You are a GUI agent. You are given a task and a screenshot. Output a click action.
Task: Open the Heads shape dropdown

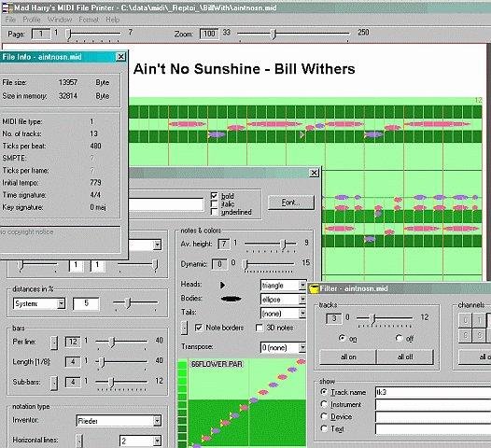(302, 286)
